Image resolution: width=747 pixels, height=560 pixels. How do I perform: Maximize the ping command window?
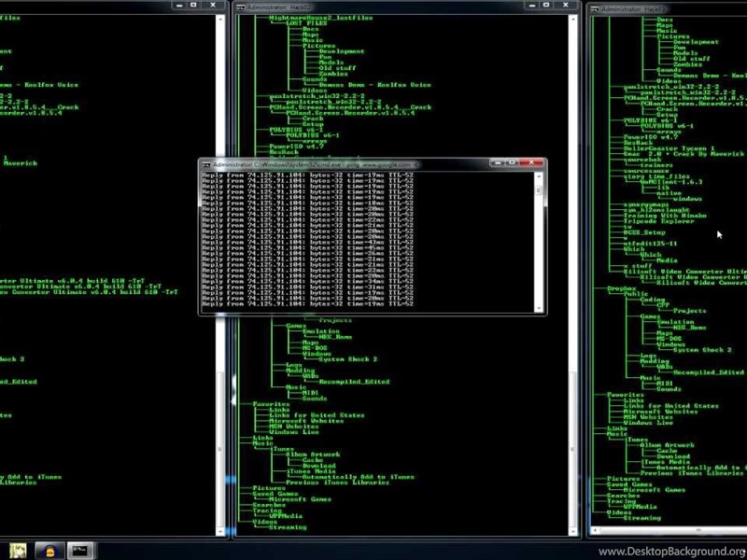pos(512,162)
